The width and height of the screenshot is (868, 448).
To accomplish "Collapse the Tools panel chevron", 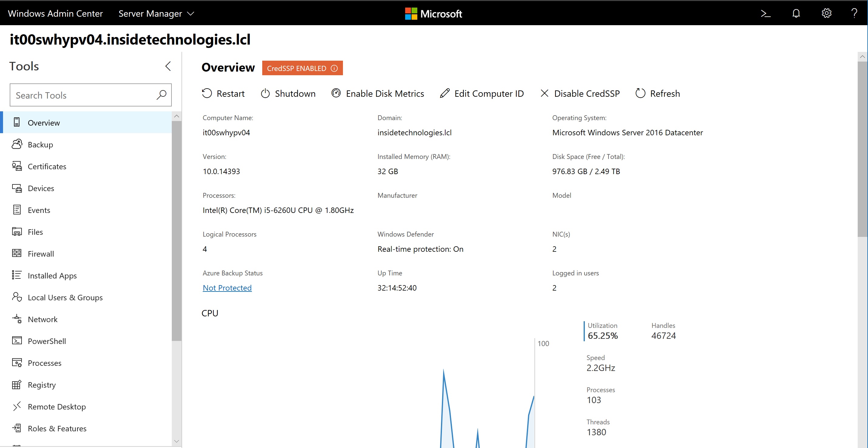I will point(168,66).
